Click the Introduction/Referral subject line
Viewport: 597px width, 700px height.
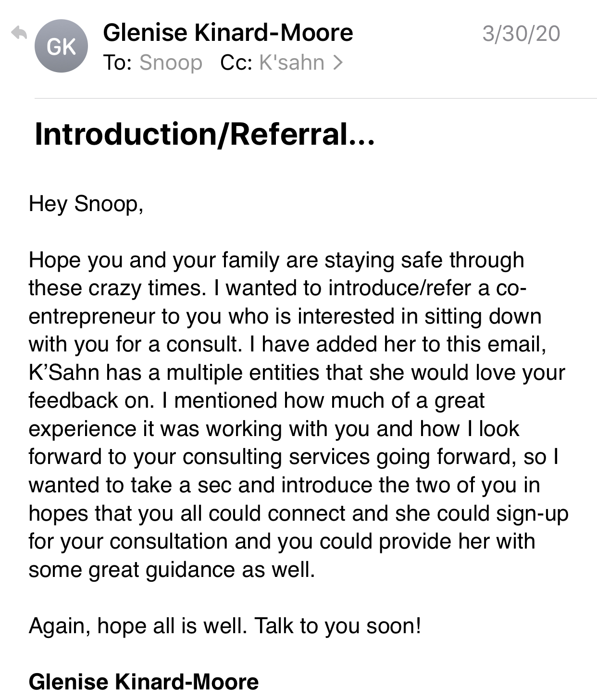204,134
